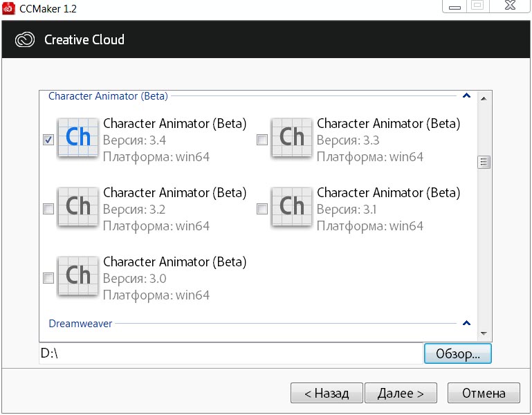Collapse the Character Animator (Beta) group chevron
Image resolution: width=532 pixels, height=415 pixels.
466,95
